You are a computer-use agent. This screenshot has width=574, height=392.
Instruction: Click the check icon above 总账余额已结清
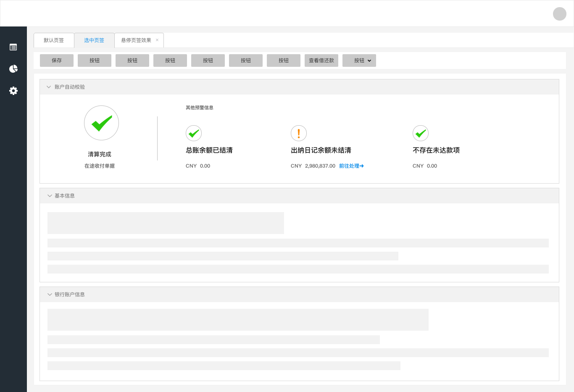tap(194, 133)
